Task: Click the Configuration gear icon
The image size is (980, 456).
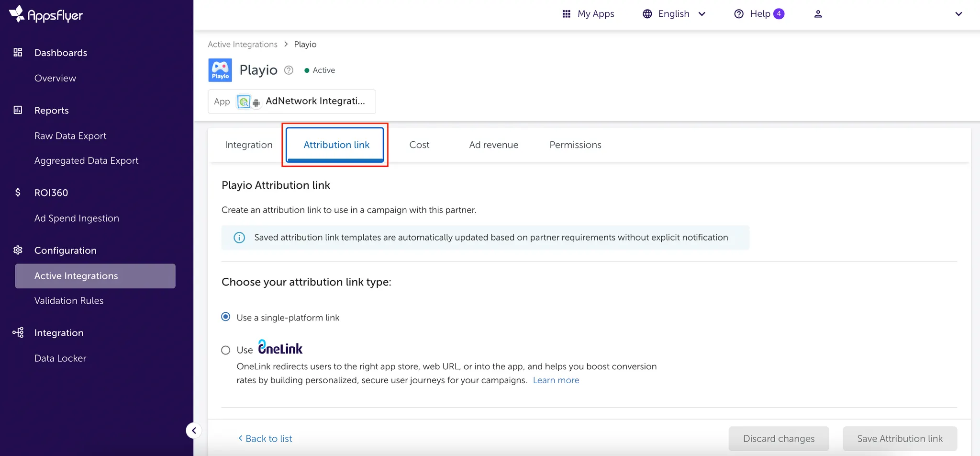Action: [x=18, y=250]
